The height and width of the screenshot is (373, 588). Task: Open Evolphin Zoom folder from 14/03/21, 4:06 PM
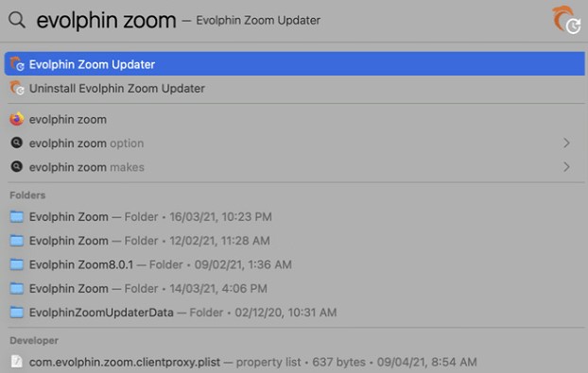294,288
